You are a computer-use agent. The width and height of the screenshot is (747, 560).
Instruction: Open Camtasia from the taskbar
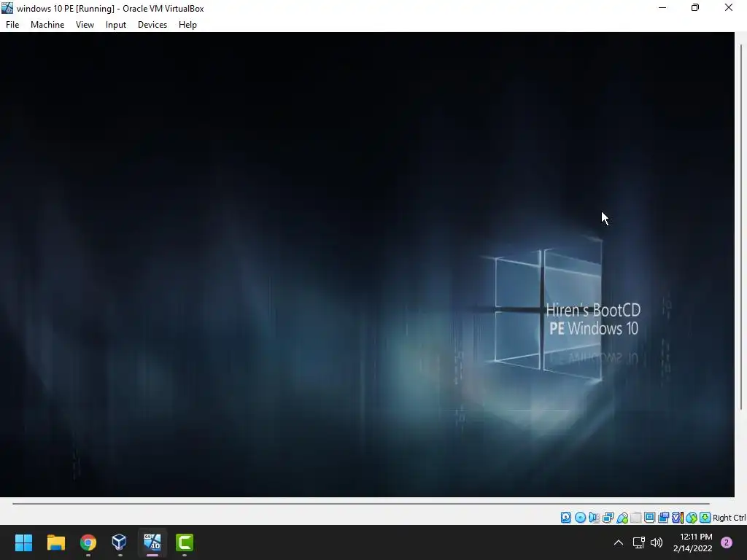[x=185, y=542]
